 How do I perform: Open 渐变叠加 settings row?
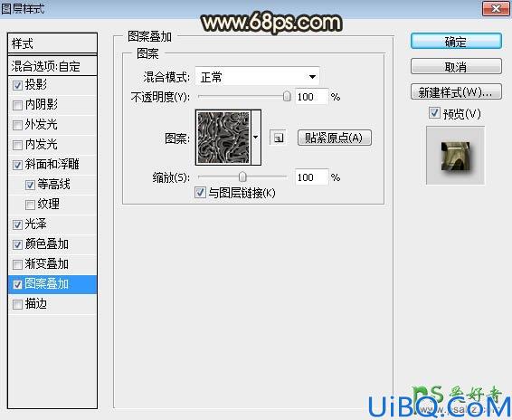point(52,264)
